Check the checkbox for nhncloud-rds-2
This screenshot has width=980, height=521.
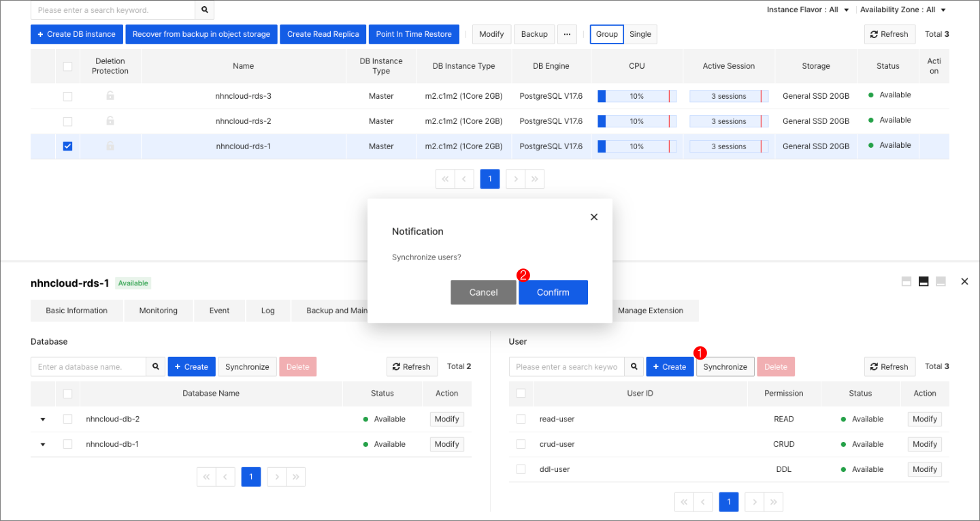click(67, 121)
